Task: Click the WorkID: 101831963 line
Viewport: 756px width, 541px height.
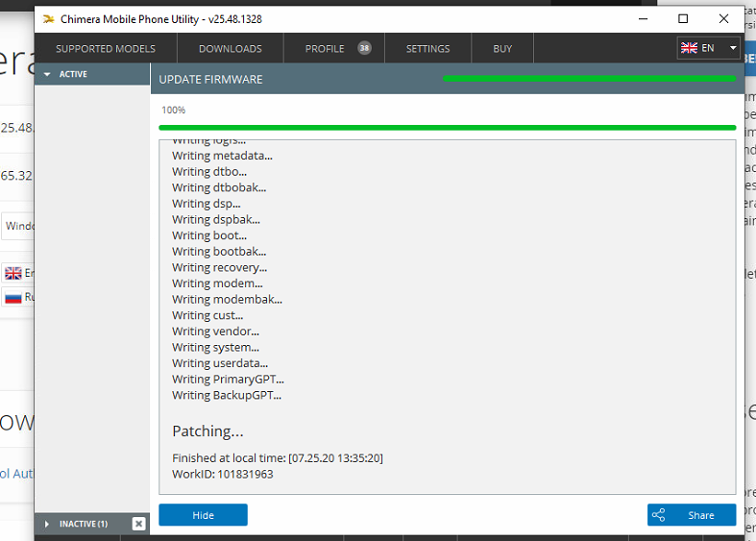Action: point(223,474)
